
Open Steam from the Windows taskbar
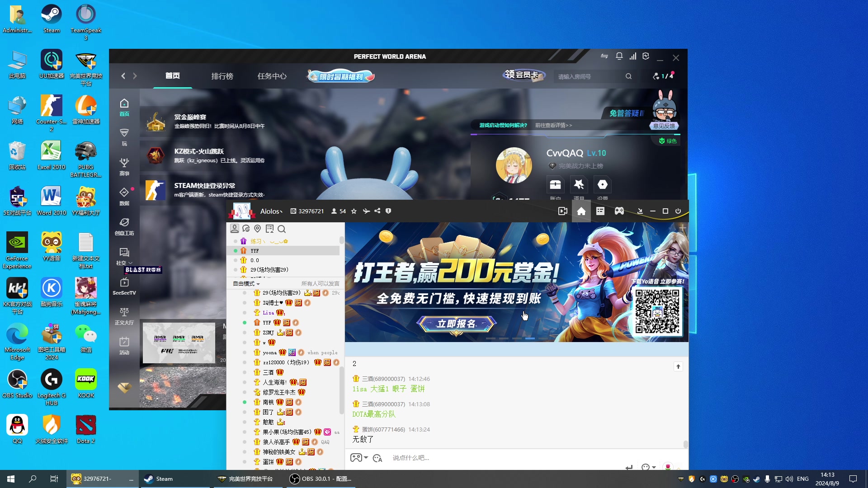point(176,479)
